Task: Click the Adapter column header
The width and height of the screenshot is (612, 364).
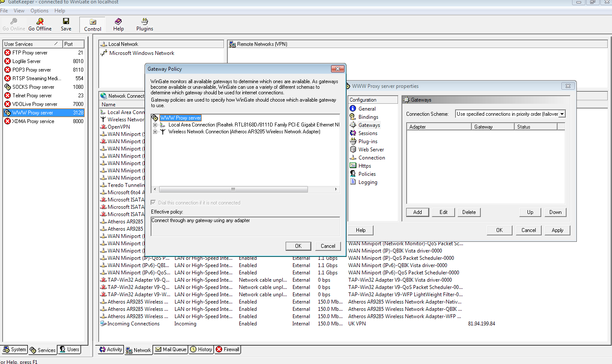Action: click(439, 127)
